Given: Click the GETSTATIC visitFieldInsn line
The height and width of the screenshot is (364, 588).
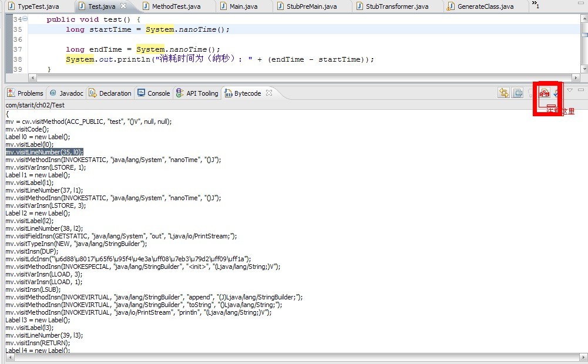Looking at the screenshot, I should 121,236.
